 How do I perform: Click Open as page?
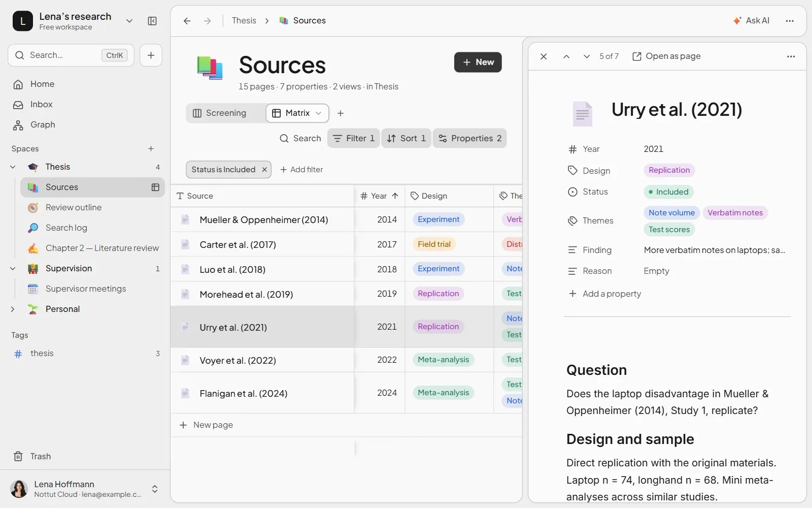(x=666, y=56)
